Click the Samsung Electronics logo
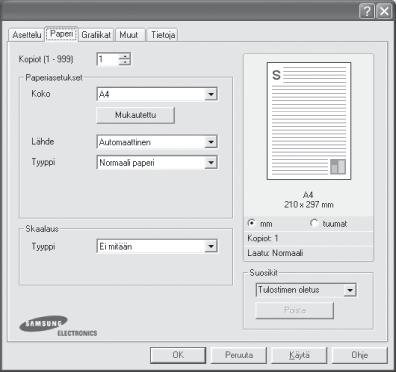Image resolution: width=396 pixels, height=372 pixels. point(58,326)
